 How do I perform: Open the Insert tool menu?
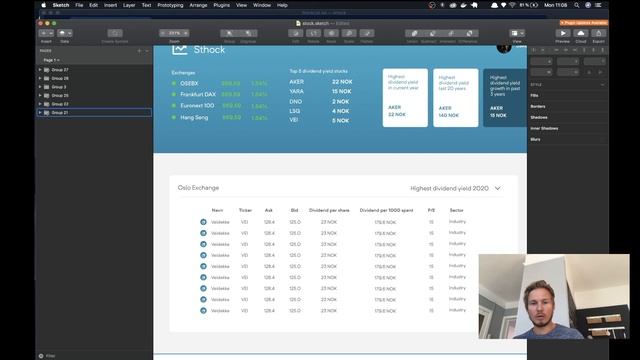pyautogui.click(x=46, y=33)
